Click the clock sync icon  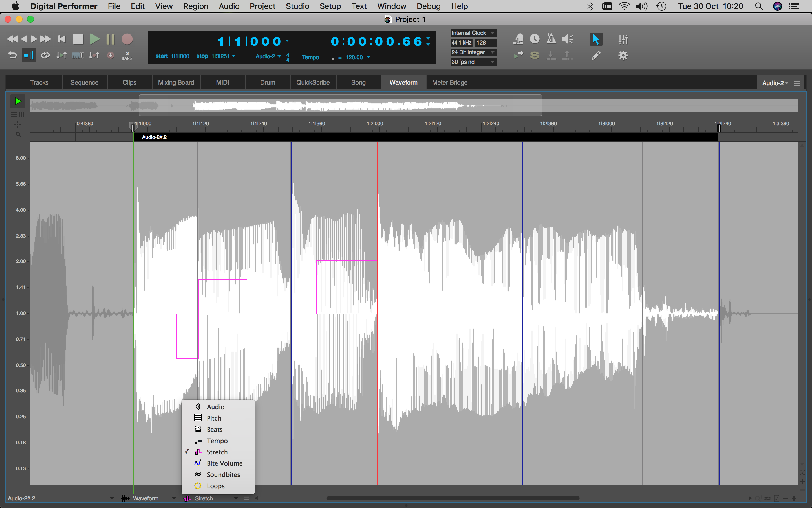tap(535, 39)
